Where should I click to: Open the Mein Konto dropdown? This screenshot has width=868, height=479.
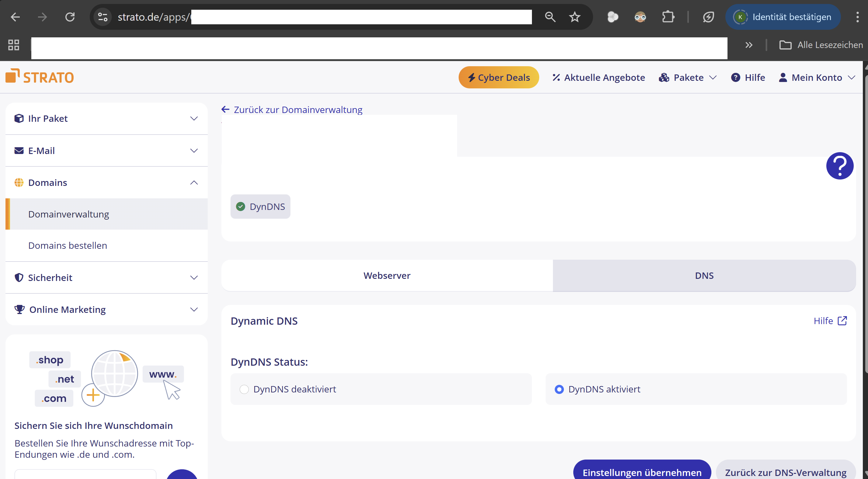[817, 77]
